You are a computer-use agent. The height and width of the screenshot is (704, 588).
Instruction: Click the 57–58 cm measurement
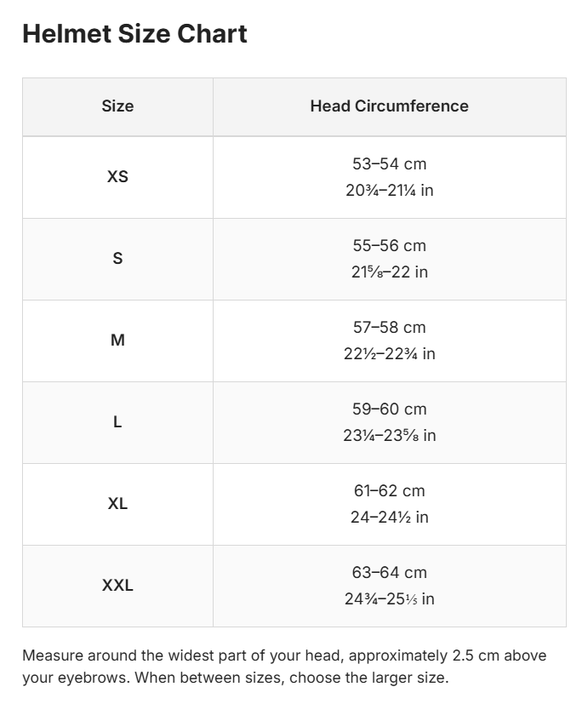[390, 327]
